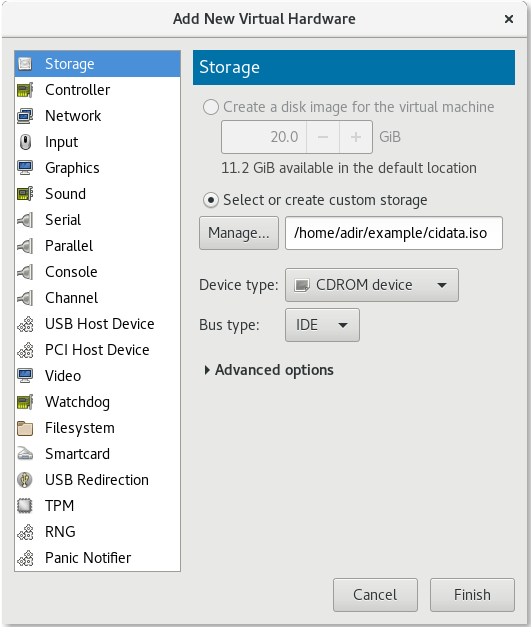Image resolution: width=531 pixels, height=627 pixels.
Task: Expand Advanced options
Action: coord(269,370)
